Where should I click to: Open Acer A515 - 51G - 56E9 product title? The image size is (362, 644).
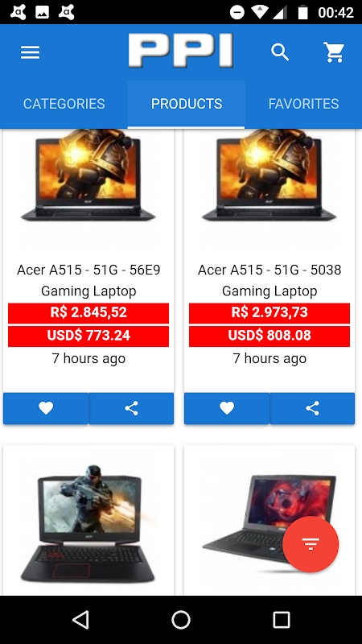pyautogui.click(x=88, y=280)
